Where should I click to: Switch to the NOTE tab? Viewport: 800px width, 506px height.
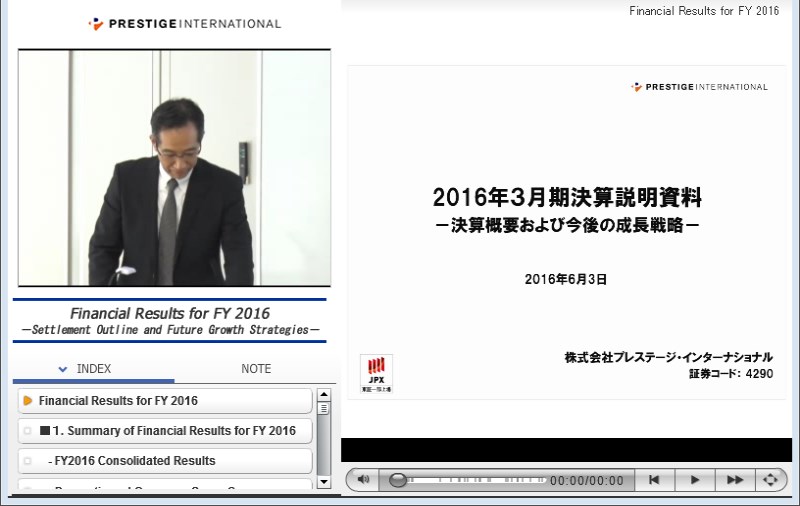point(256,369)
